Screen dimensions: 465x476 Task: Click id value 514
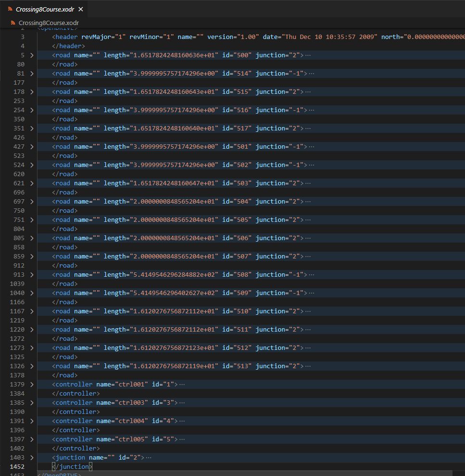tap(242, 74)
